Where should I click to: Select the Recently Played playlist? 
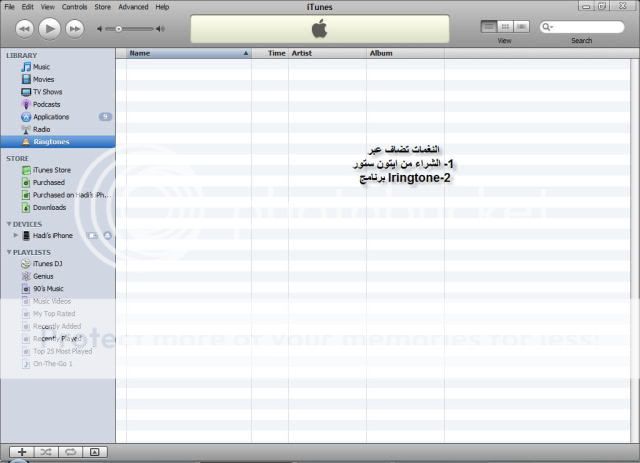point(58,339)
